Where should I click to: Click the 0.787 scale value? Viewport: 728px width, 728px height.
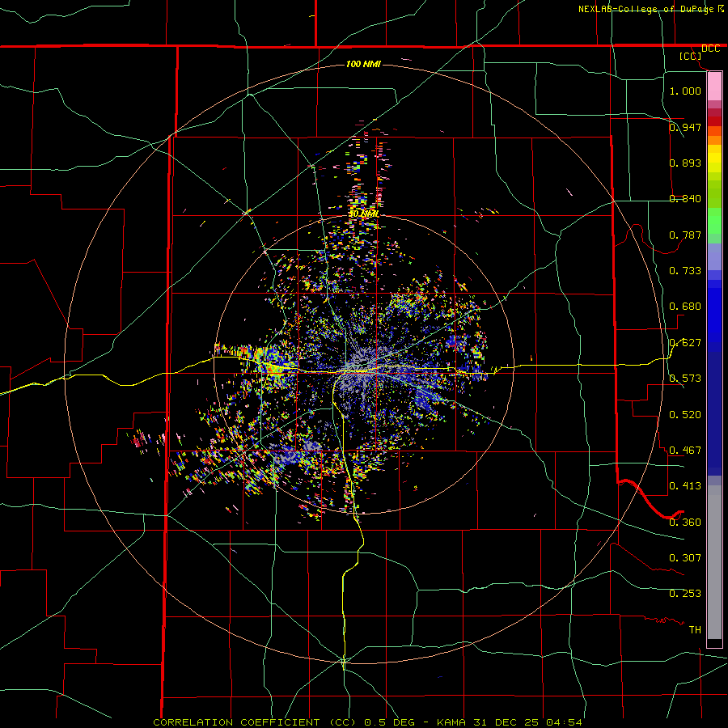(685, 235)
